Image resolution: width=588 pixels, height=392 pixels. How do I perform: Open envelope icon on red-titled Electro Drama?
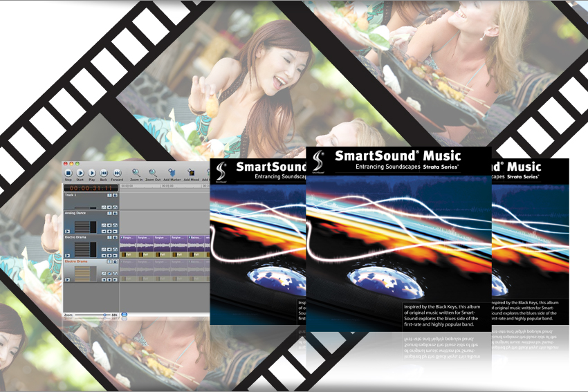pyautogui.click(x=104, y=274)
